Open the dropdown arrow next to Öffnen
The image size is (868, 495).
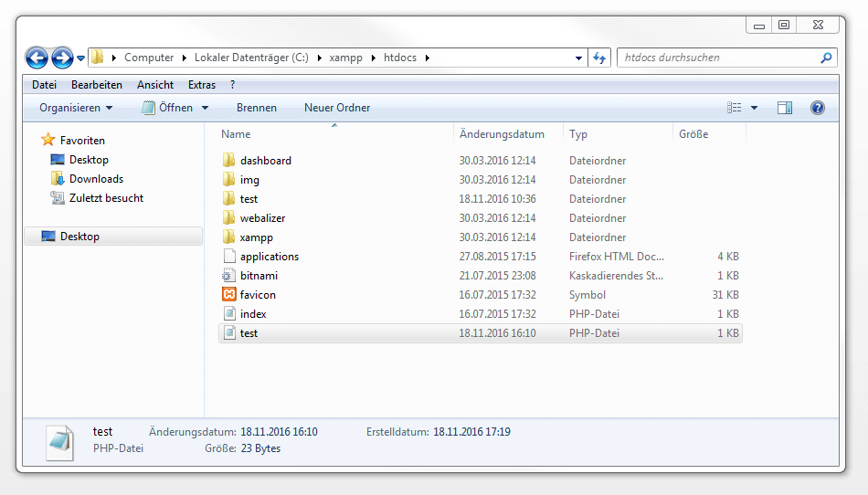(205, 108)
